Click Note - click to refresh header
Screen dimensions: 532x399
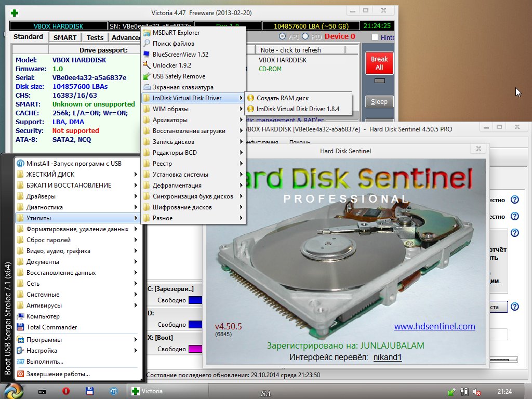point(300,50)
